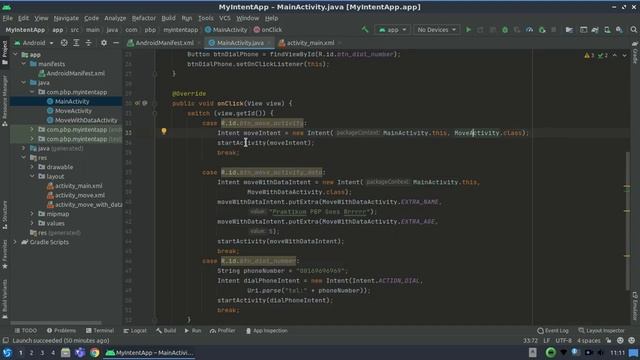Toggle the Project tool window side tab
Viewport: 640px width, 360px height.
click(4, 53)
